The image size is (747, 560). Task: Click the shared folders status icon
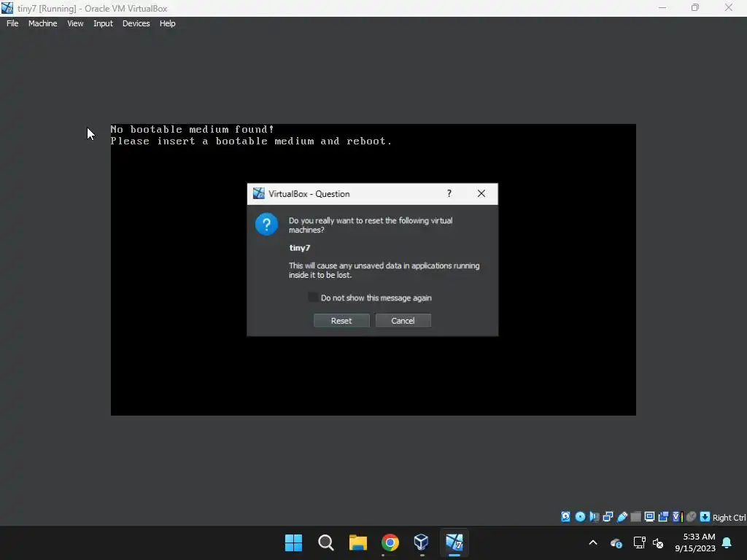[635, 517]
